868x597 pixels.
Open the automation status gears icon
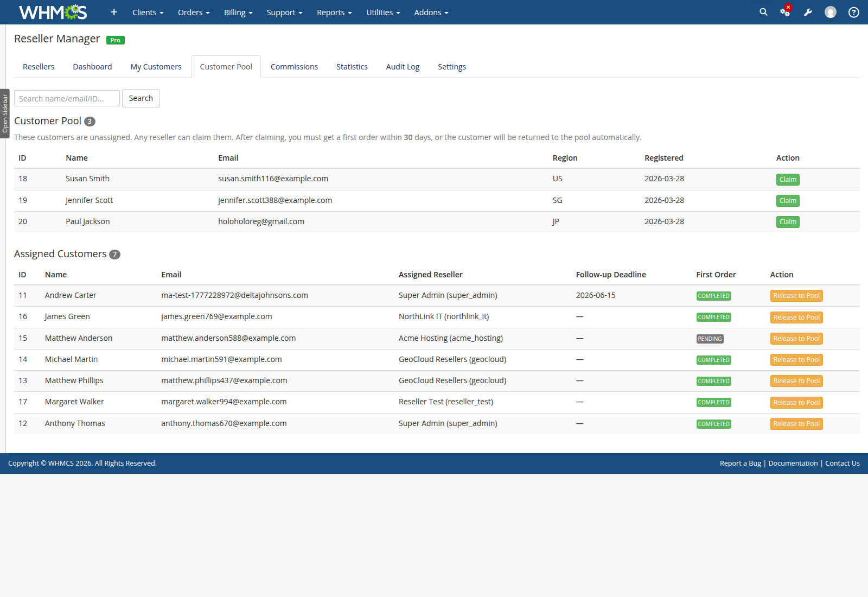click(x=785, y=12)
